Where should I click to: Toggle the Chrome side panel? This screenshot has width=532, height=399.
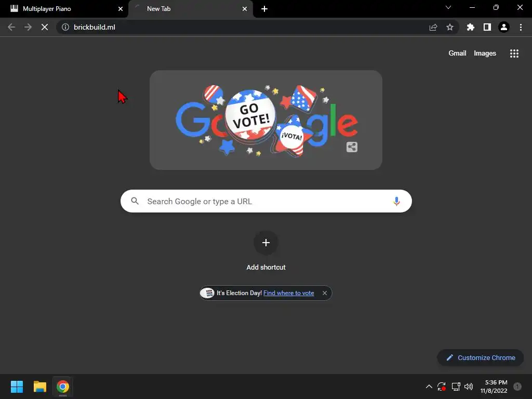[x=487, y=27]
